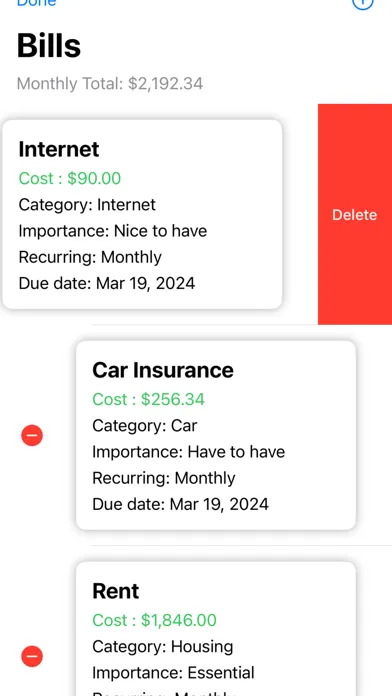Select the 'Importance: Have to have' line
The height and width of the screenshot is (696, 392).
pyautogui.click(x=189, y=452)
